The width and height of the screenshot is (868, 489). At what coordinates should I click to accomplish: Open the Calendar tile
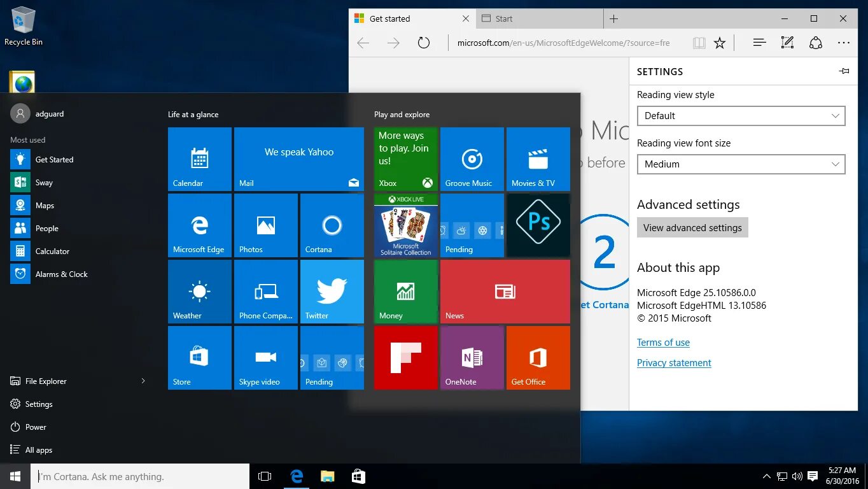coord(200,159)
